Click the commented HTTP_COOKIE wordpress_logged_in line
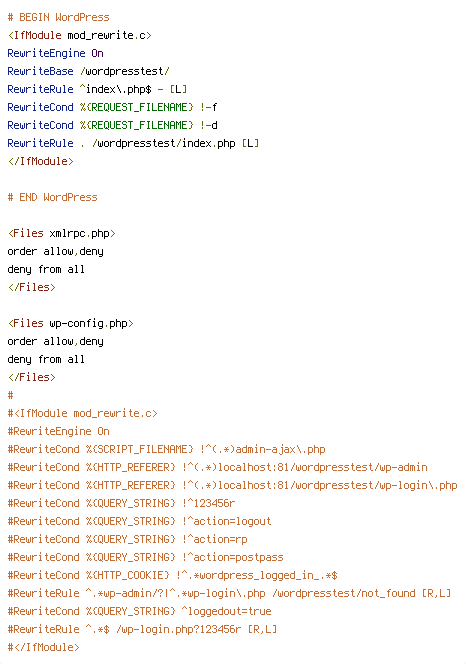 point(172,575)
